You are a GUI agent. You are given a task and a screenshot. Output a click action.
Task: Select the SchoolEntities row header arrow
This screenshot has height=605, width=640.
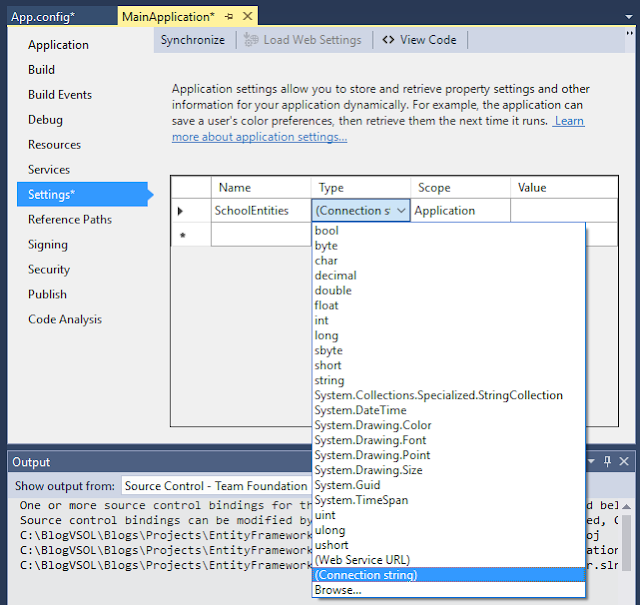pyautogui.click(x=191, y=211)
